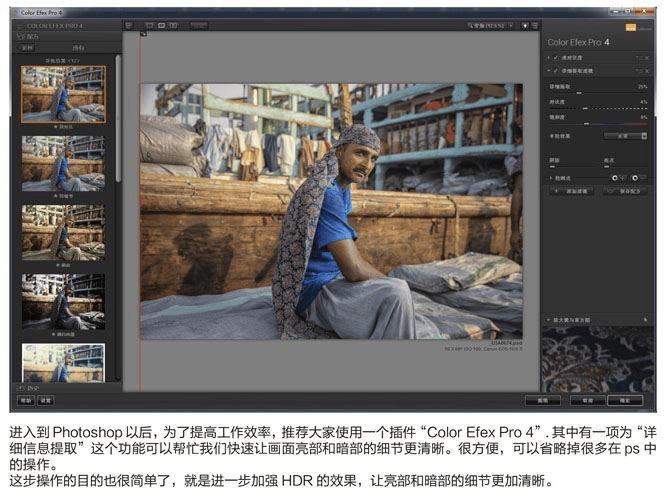
Task: Click the Color Efex Pro 4 panel title
Action: coord(579,42)
